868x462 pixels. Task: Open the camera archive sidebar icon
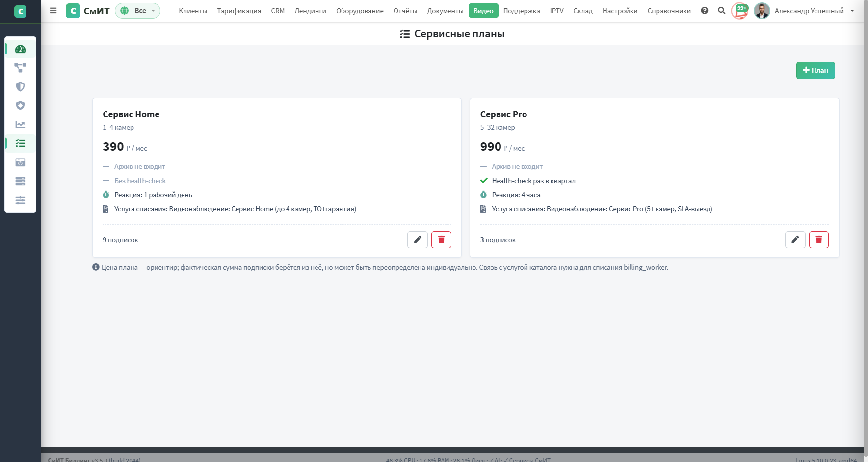pos(20,163)
